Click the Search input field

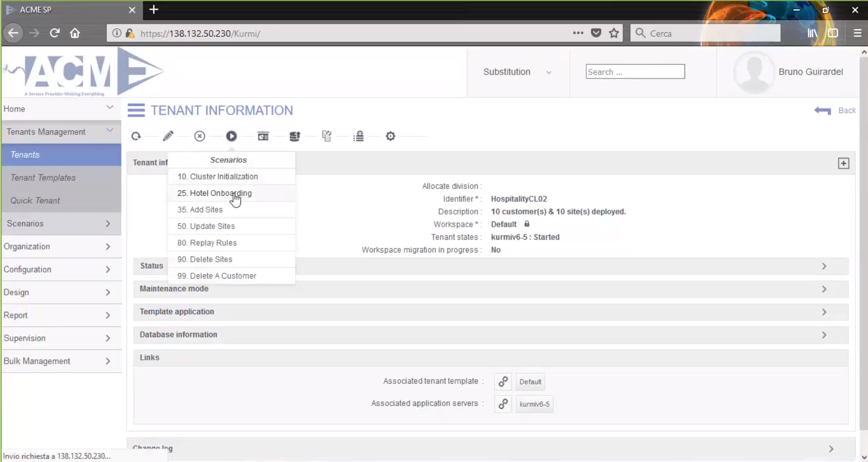tap(635, 72)
